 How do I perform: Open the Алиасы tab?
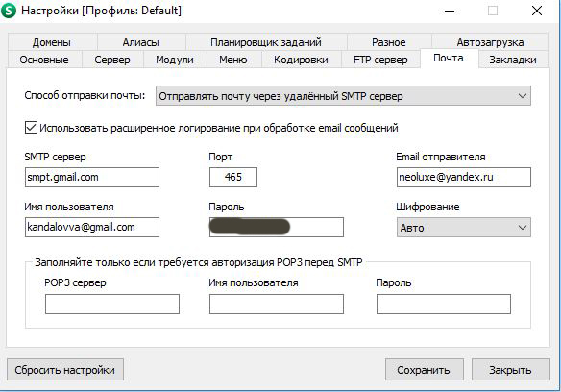click(x=141, y=42)
